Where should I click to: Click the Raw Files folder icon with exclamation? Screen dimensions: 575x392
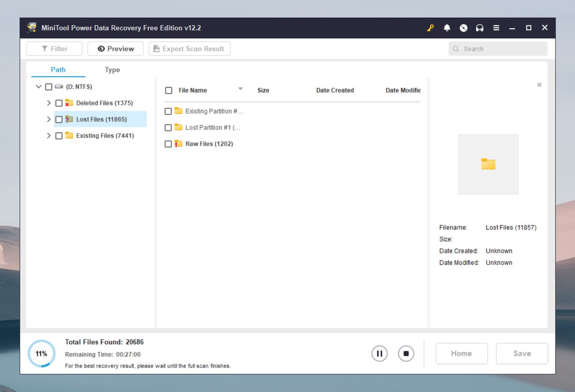[x=178, y=144]
